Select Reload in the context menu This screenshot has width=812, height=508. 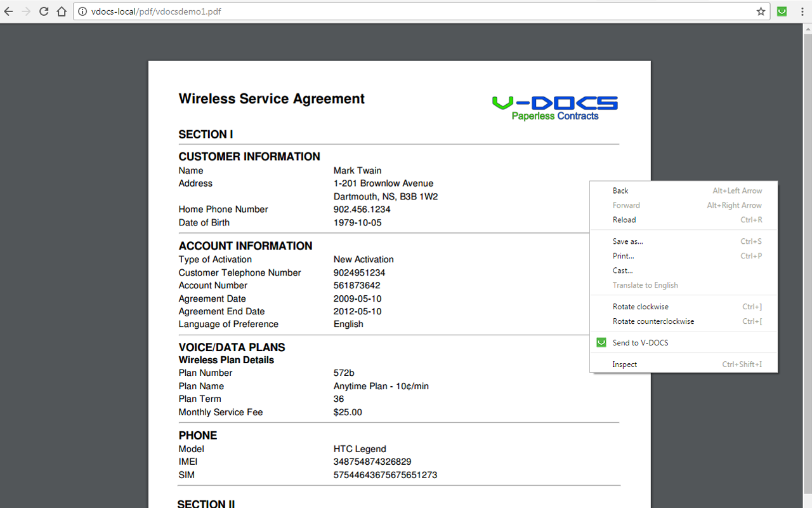pos(624,220)
